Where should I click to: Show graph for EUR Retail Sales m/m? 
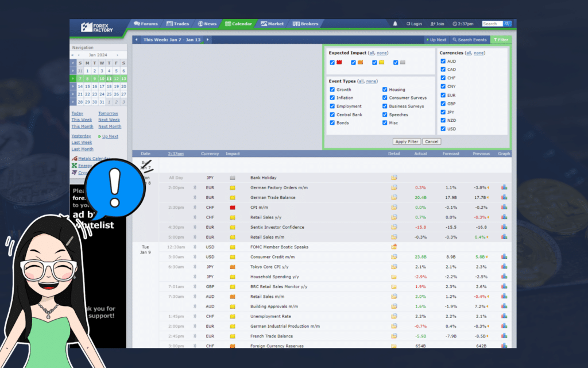tap(504, 237)
